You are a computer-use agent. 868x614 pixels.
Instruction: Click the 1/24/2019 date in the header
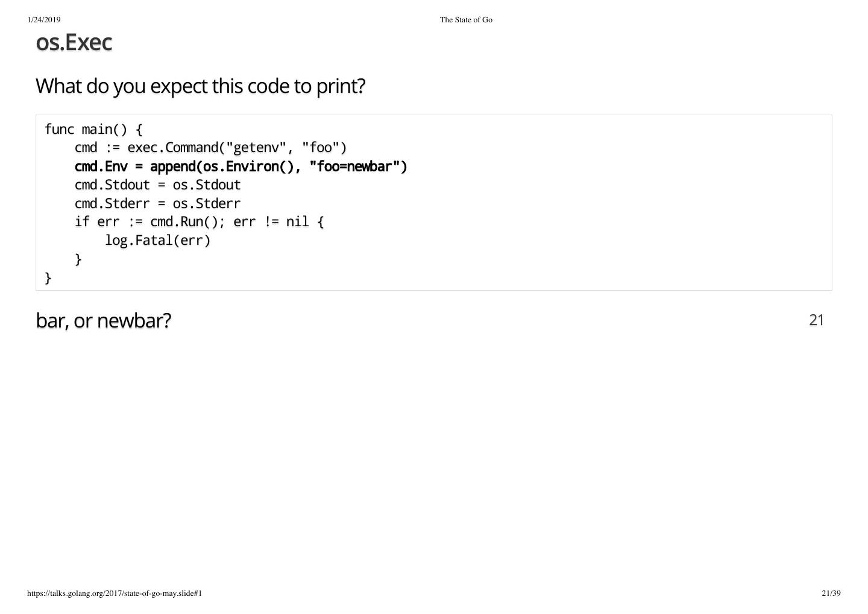[44, 20]
